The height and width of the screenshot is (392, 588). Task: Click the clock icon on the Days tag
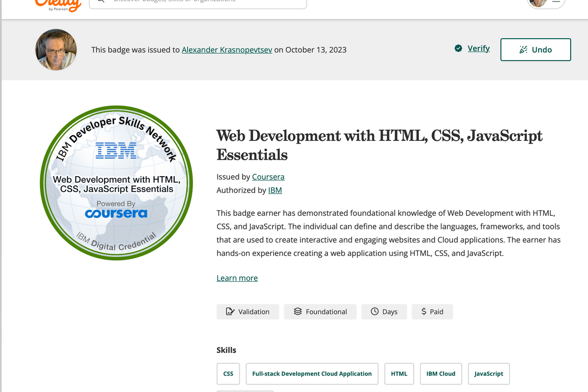(x=374, y=312)
